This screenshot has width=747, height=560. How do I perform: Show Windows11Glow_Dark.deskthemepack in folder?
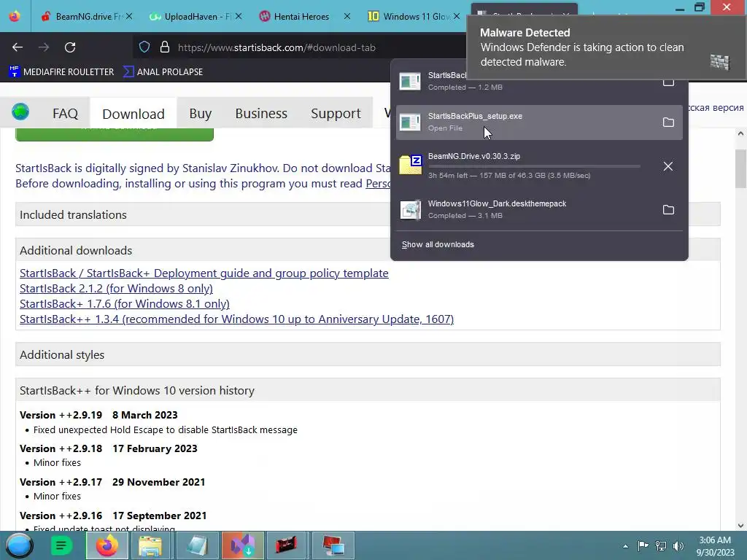pos(668,209)
